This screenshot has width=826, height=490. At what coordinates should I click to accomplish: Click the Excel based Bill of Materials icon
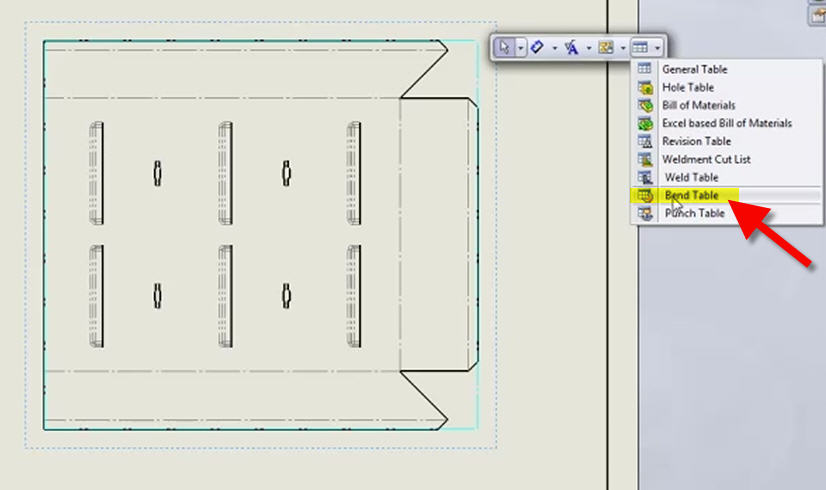pos(645,123)
